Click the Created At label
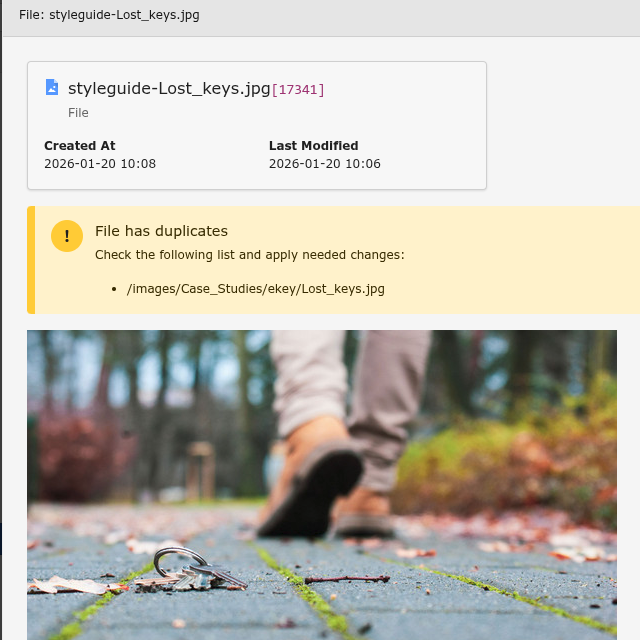 [x=79, y=146]
